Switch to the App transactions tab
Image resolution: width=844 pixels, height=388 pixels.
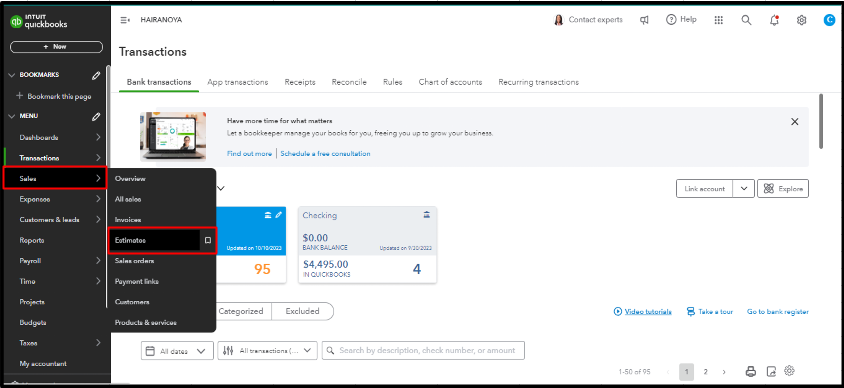[237, 82]
